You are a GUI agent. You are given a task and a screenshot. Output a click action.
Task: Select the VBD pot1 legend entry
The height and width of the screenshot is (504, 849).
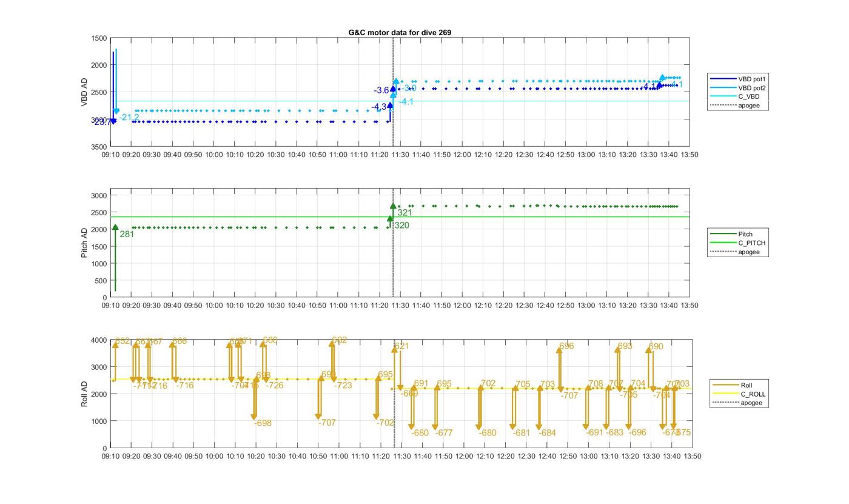[737, 79]
